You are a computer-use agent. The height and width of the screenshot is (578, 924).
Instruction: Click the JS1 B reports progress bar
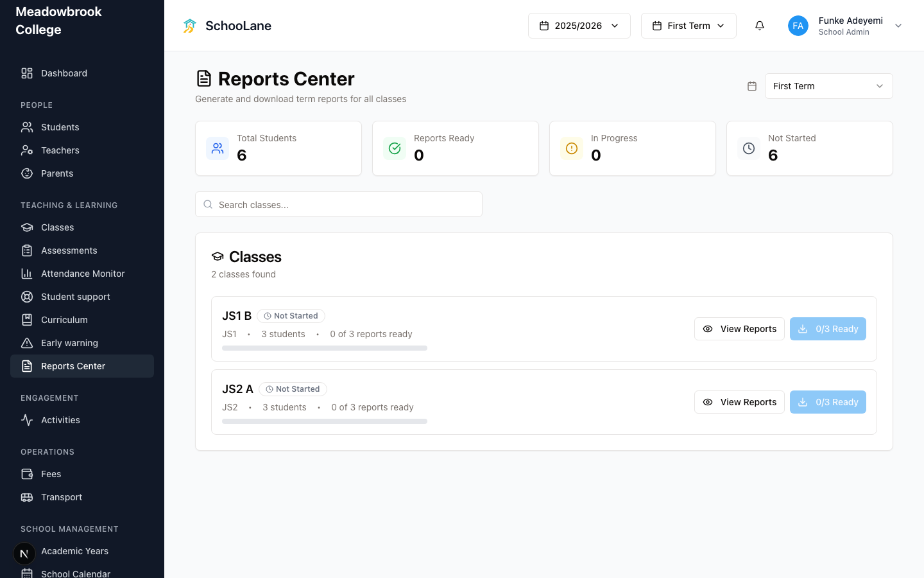325,348
